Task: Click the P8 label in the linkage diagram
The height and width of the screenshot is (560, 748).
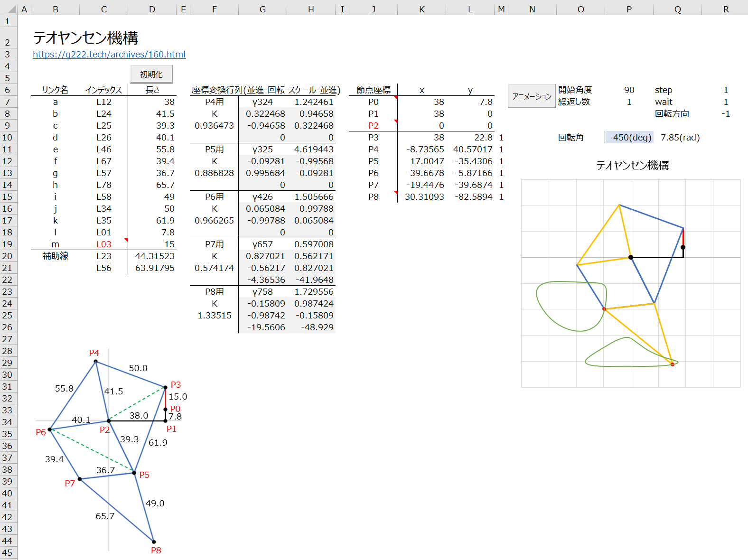Action: coord(156,551)
